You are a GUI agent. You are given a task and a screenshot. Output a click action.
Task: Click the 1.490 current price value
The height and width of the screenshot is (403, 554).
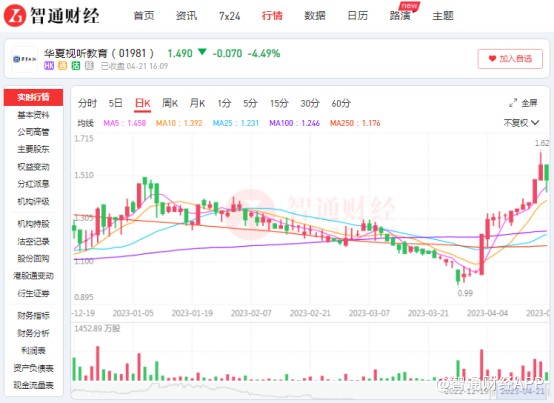pyautogui.click(x=180, y=53)
